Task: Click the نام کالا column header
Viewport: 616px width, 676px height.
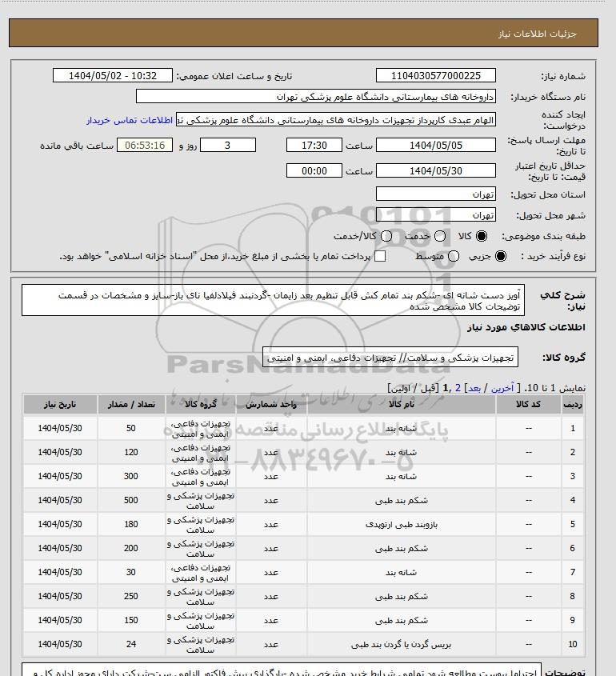Action: click(402, 404)
